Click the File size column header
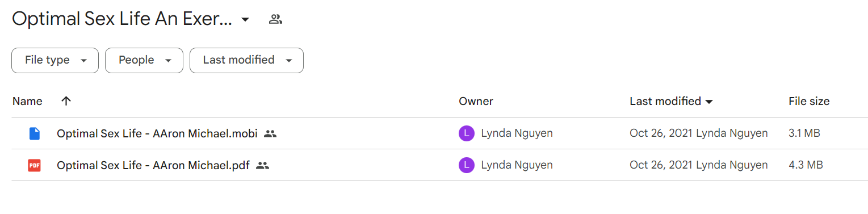 809,102
